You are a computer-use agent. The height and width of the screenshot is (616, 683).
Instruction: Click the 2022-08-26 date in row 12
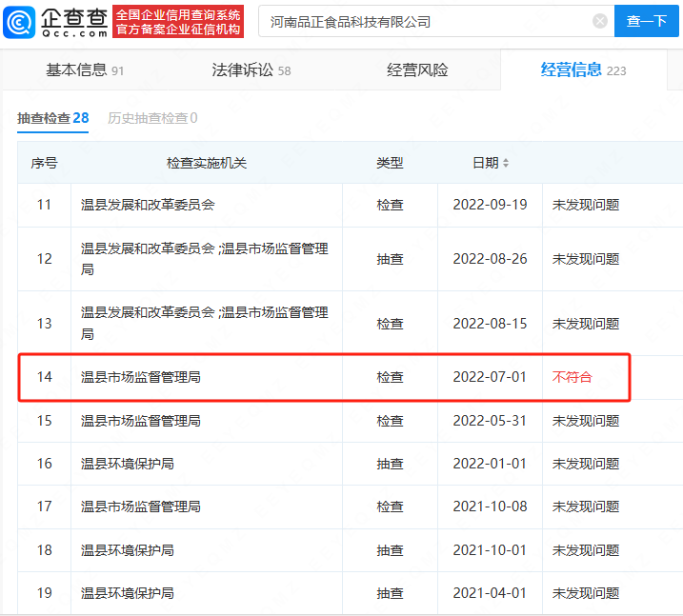click(490, 259)
